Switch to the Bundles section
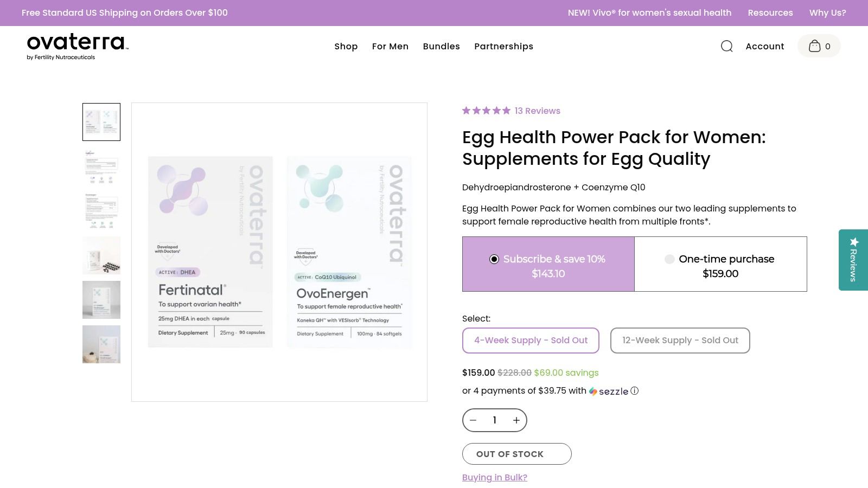Image resolution: width=868 pixels, height=488 pixels. tap(441, 46)
